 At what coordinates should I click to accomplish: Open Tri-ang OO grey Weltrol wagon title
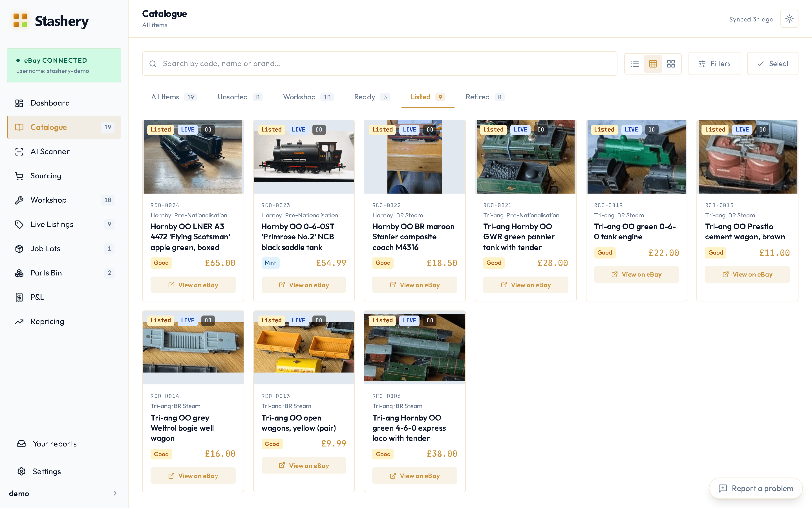coord(182,428)
